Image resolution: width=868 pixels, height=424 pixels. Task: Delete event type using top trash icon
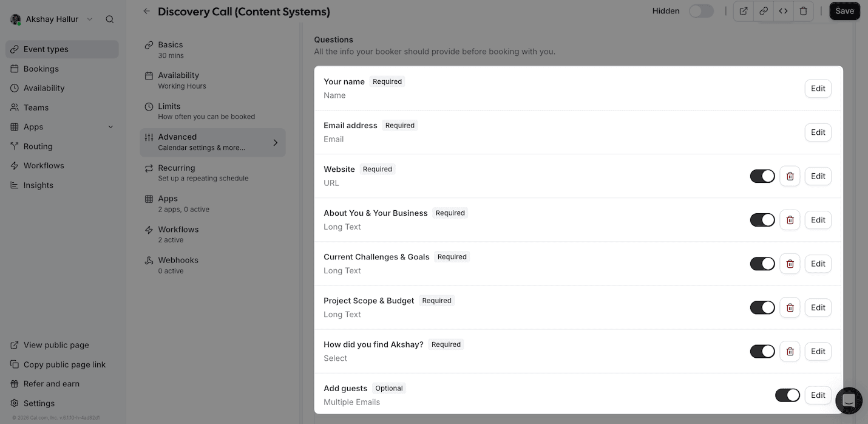point(804,11)
